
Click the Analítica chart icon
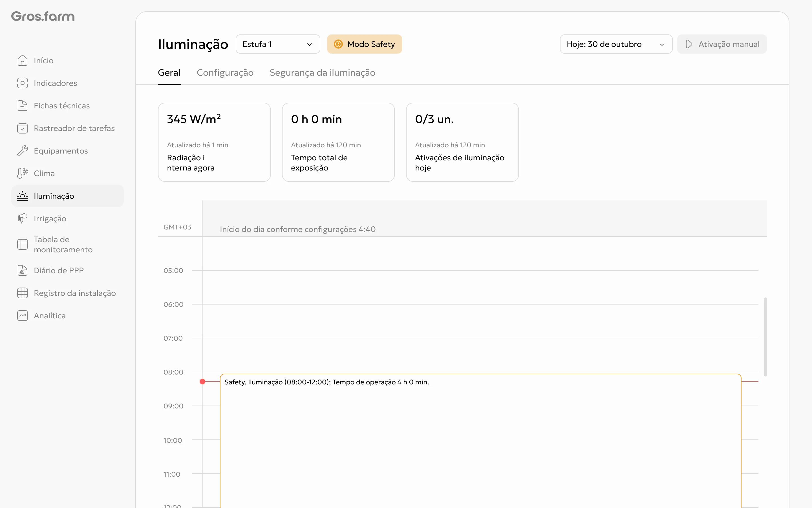point(23,316)
